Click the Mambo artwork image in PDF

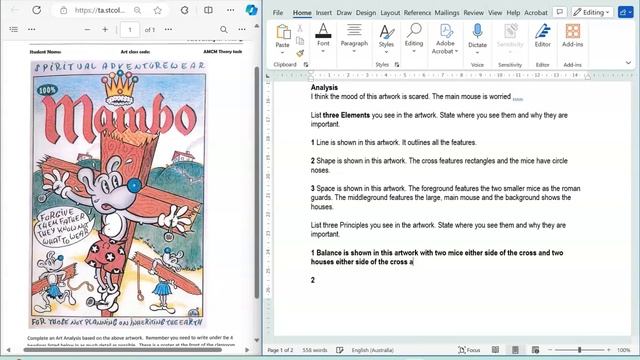click(x=118, y=194)
